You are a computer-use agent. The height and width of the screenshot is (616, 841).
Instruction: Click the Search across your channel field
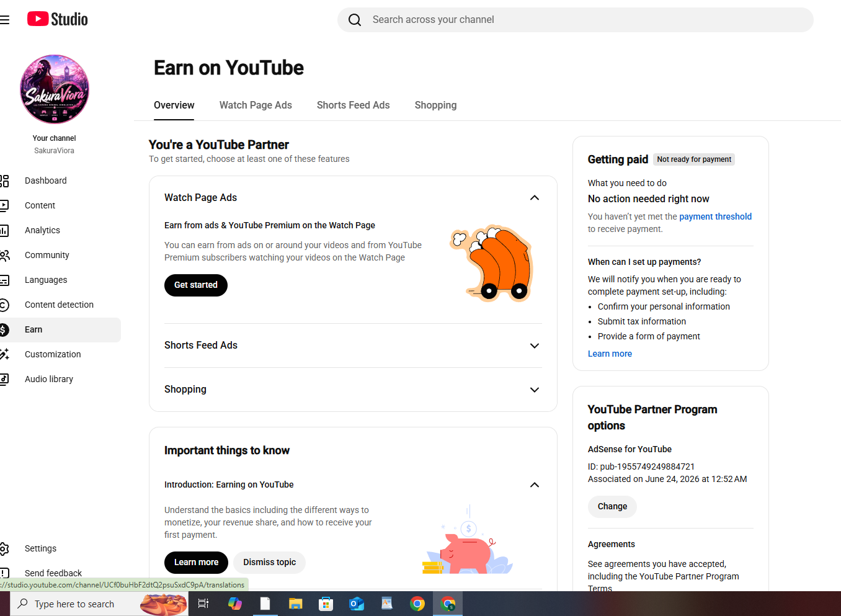click(x=575, y=20)
